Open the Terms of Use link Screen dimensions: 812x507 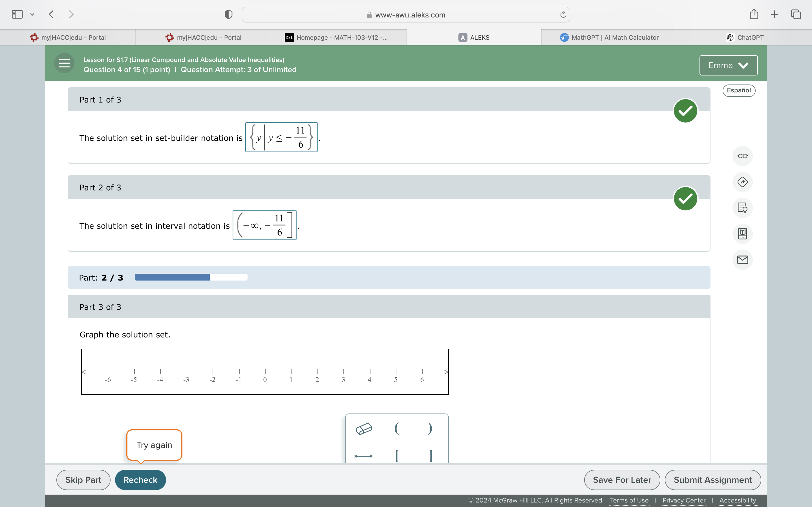(x=629, y=500)
